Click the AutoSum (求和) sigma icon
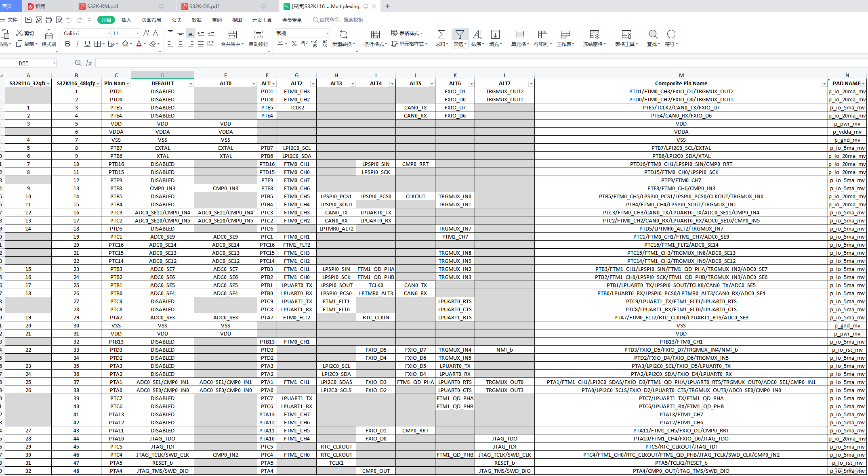This screenshot has width=868, height=476. 441,35
